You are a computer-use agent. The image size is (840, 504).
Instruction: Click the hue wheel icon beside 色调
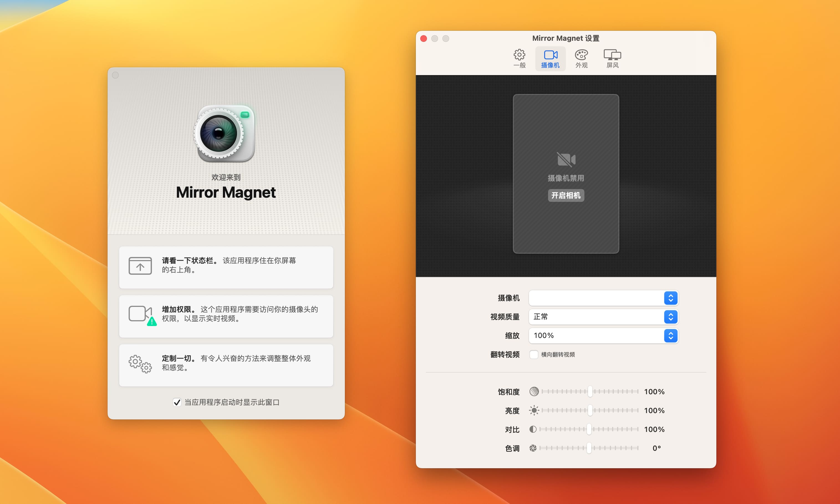(533, 448)
